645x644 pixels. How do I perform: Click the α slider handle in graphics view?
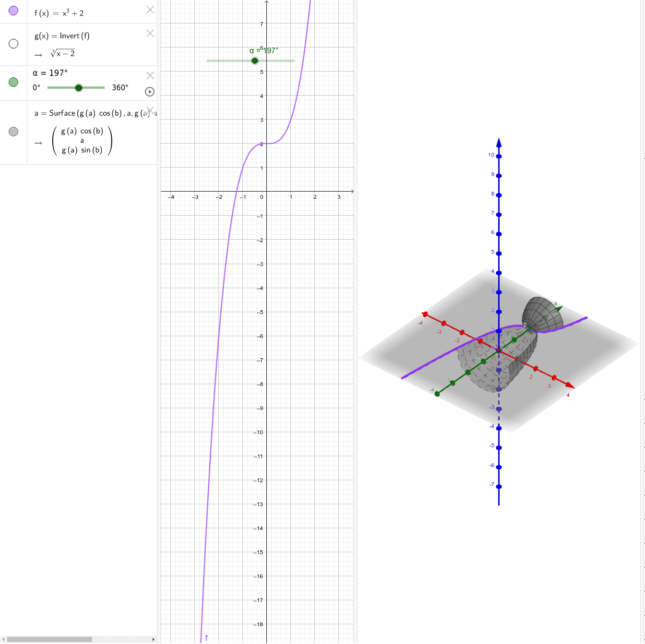click(x=255, y=61)
